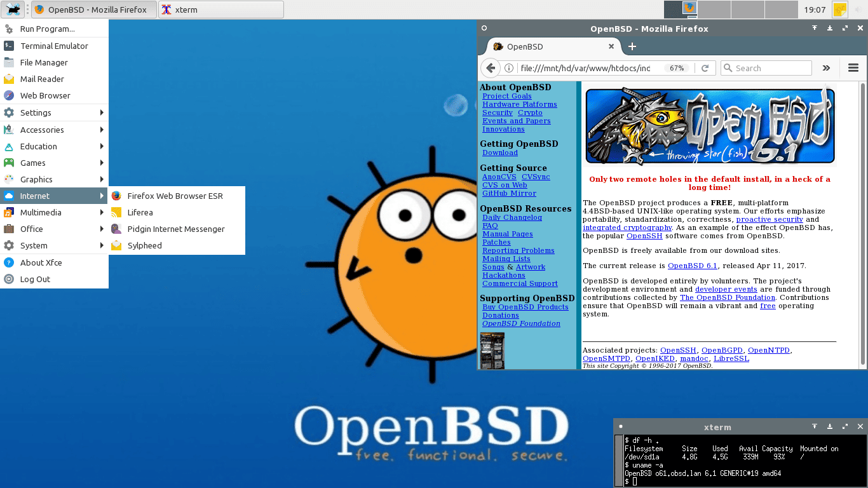Click the Run Program gear icon

[x=9, y=29]
